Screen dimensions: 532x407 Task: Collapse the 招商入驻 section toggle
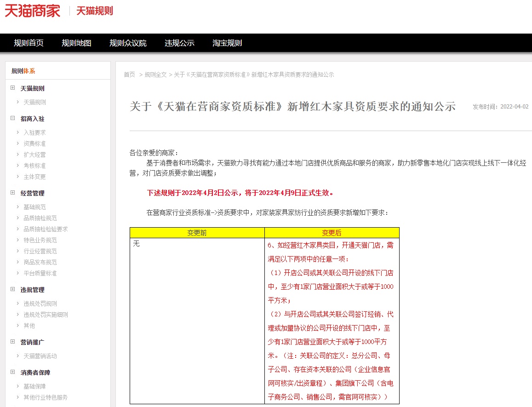[x=12, y=118]
